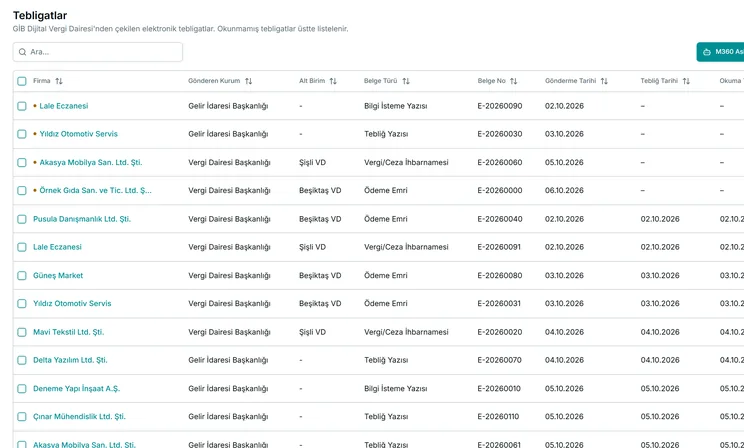744x448 pixels.
Task: Open Delta Yazılım Ltd. Şti. link
Action: pyautogui.click(x=70, y=360)
